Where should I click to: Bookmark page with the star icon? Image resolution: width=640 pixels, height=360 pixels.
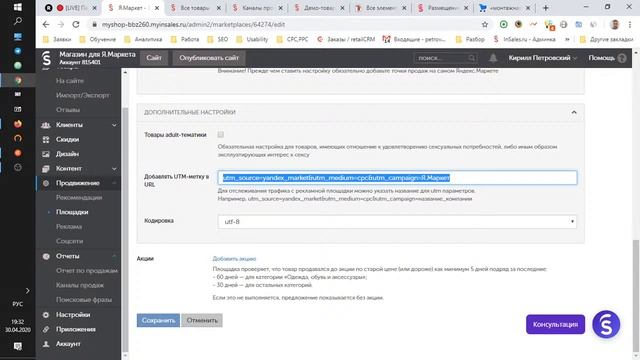pyautogui.click(x=484, y=24)
